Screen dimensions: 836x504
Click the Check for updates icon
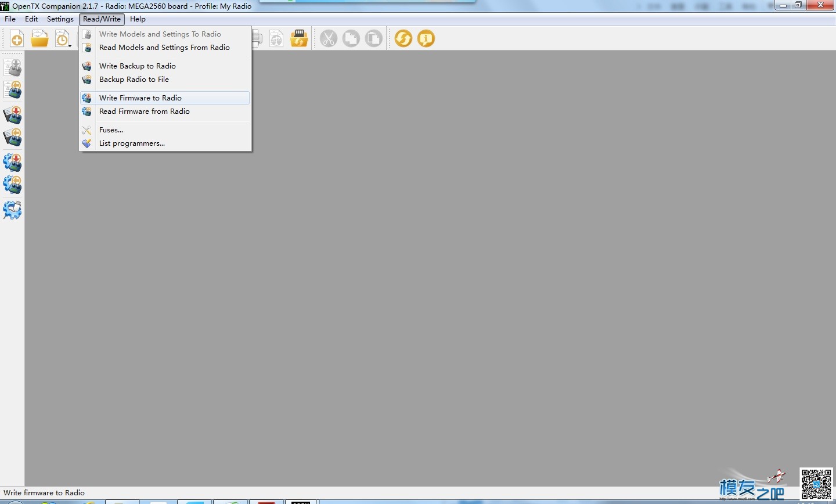point(403,39)
